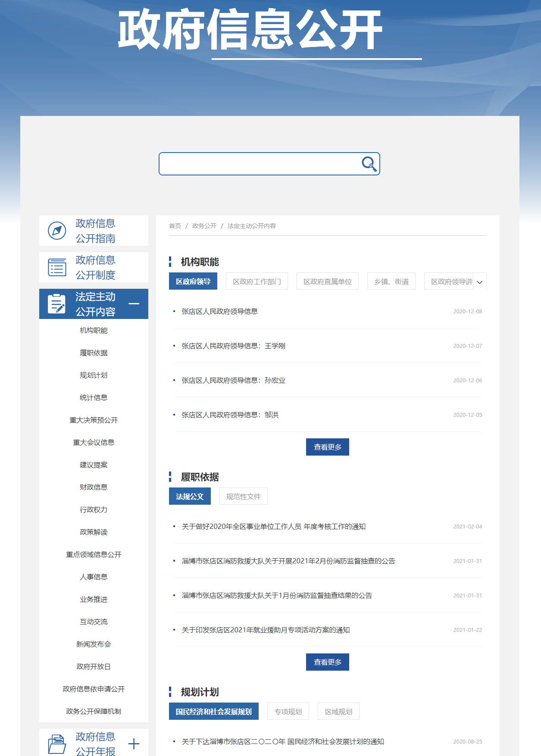Click the magnifier search icon
The width and height of the screenshot is (541, 756).
[369, 164]
